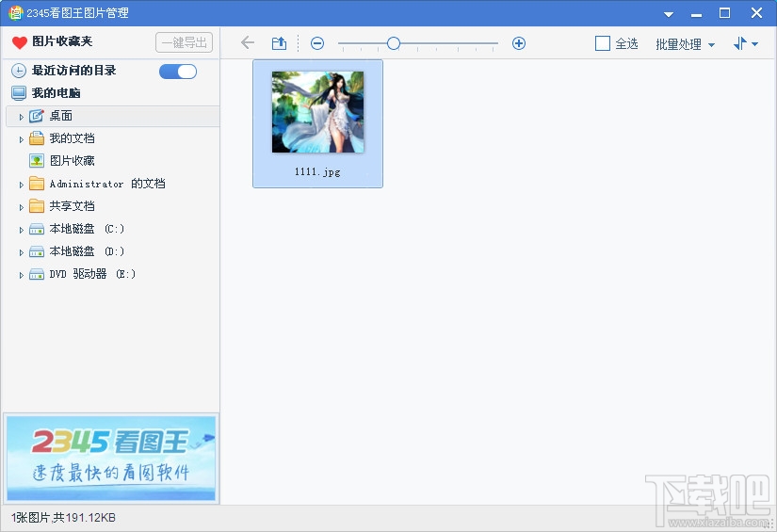This screenshot has height=532, width=777.
Task: Select the 我的文档 tree label
Action: (72, 138)
